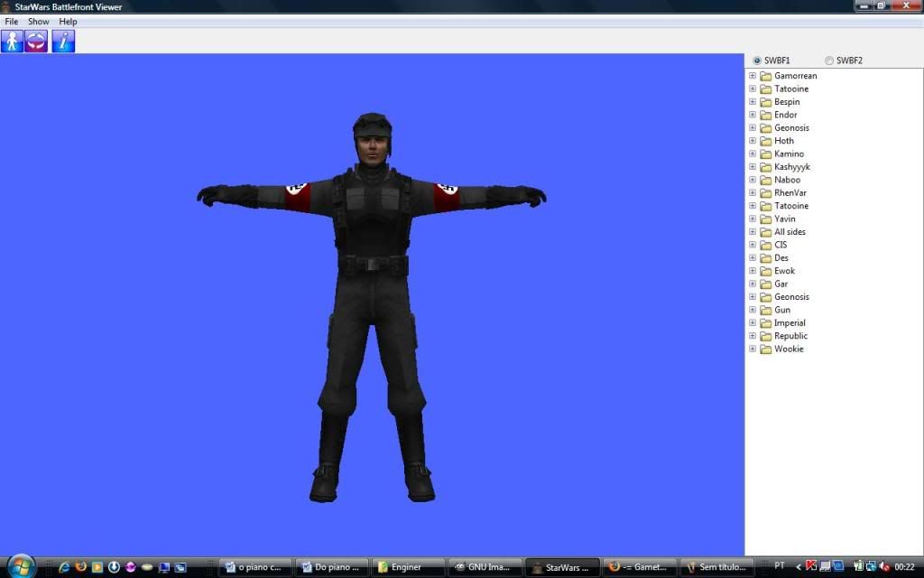Select the Yavin label in the tree
Viewport: 924px width, 578px height.
coord(784,219)
